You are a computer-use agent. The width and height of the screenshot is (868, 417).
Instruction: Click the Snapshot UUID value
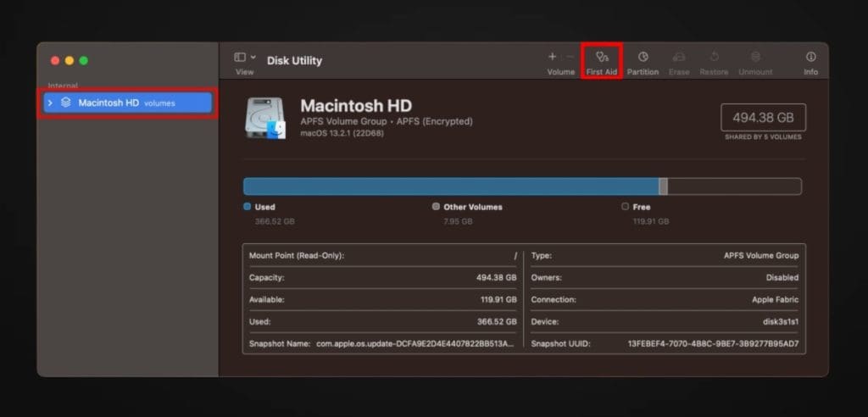click(713, 344)
